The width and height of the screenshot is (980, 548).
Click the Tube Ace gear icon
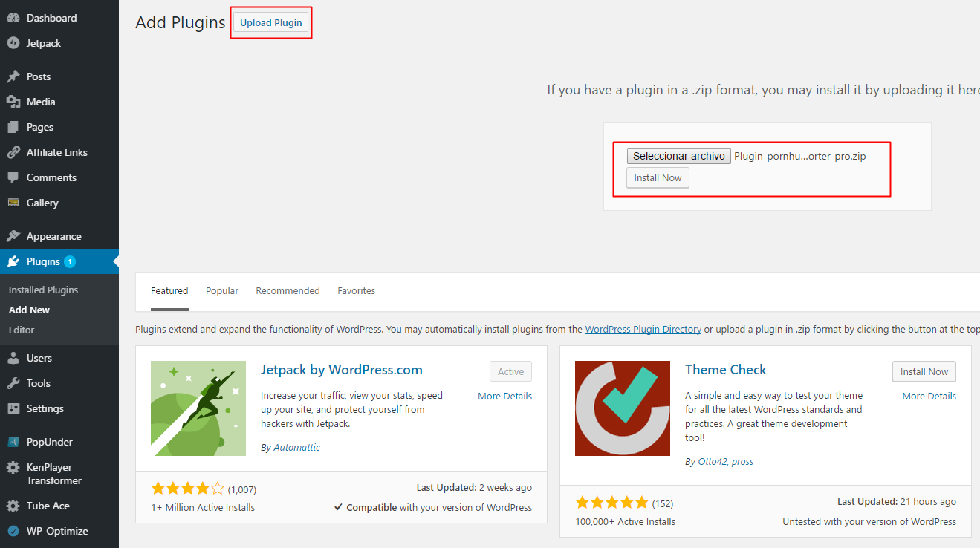(x=13, y=506)
